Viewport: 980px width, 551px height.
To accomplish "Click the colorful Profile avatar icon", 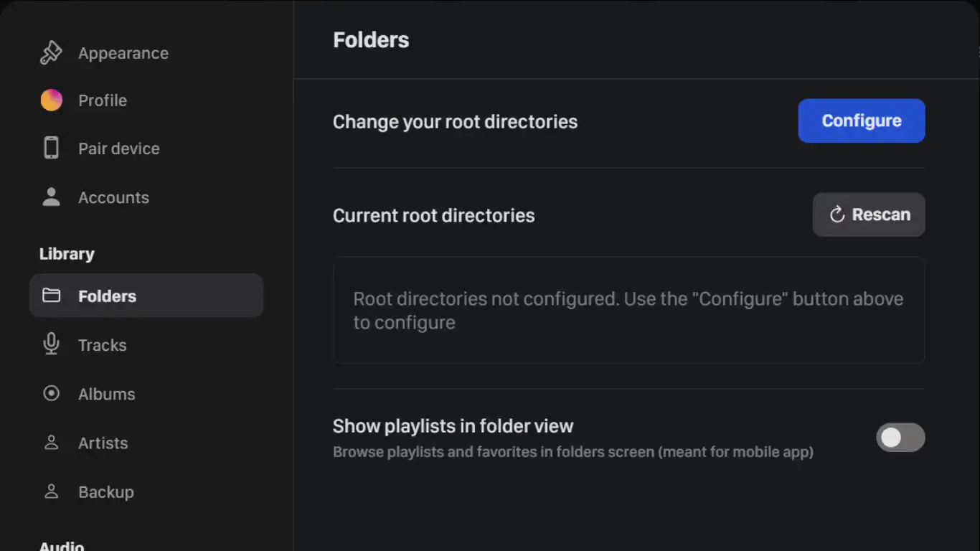I will point(51,100).
